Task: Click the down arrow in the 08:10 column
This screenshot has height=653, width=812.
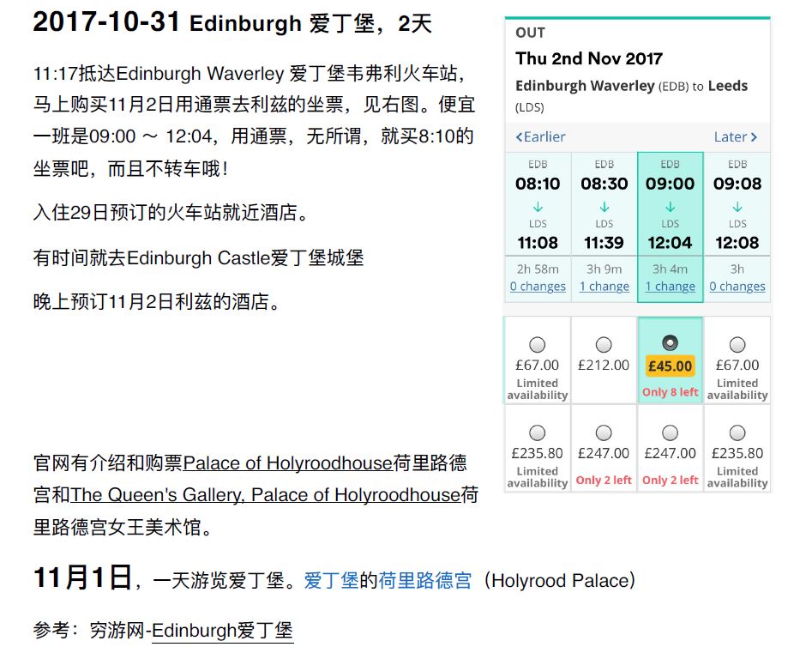Action: point(538,207)
